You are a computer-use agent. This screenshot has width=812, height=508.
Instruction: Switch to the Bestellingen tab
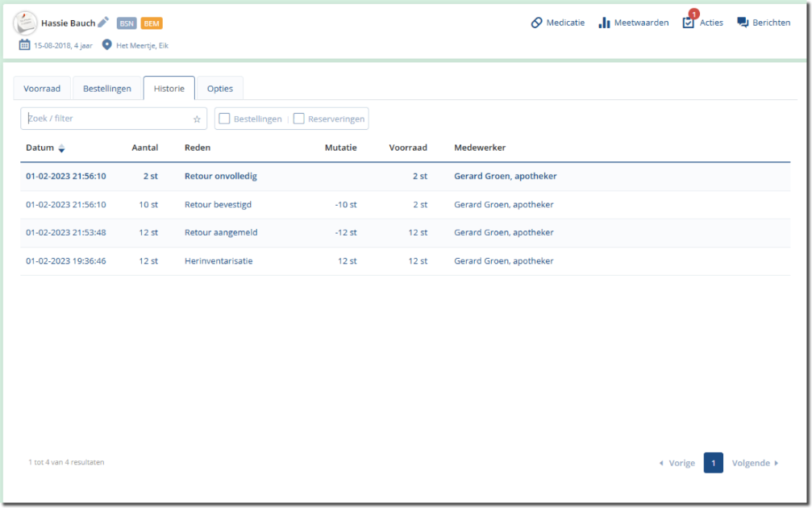107,89
